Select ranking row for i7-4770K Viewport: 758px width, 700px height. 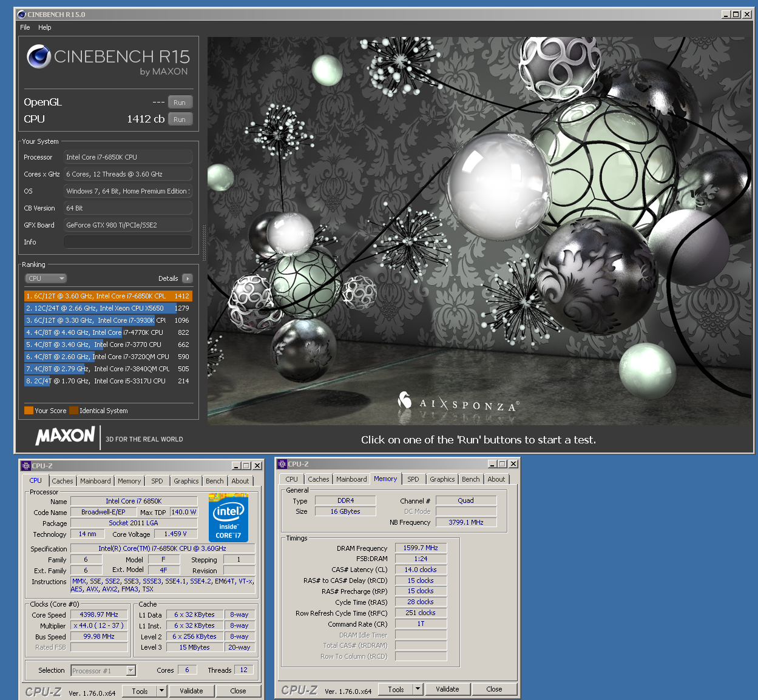[108, 332]
